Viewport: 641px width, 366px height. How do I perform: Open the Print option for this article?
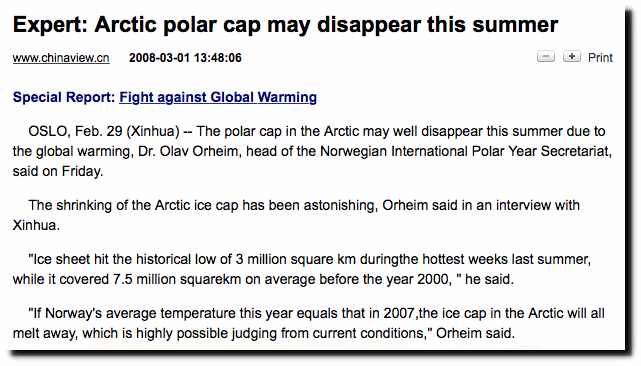(x=600, y=58)
